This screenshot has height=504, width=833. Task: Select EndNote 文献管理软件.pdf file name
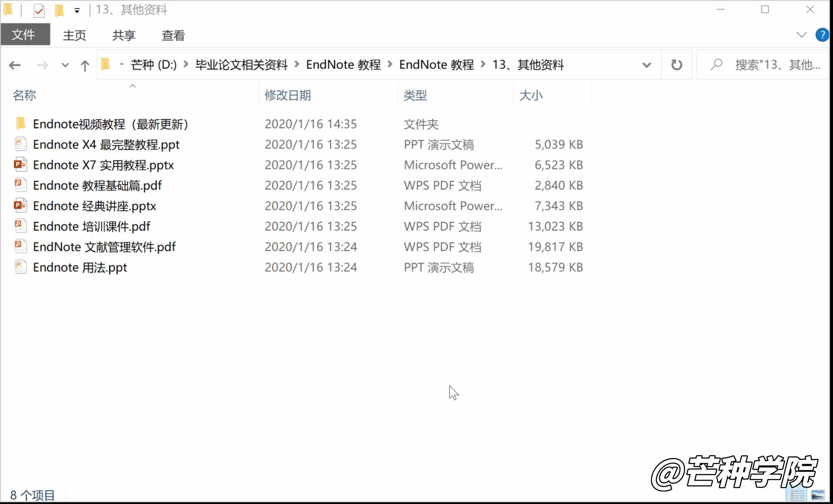coord(104,247)
